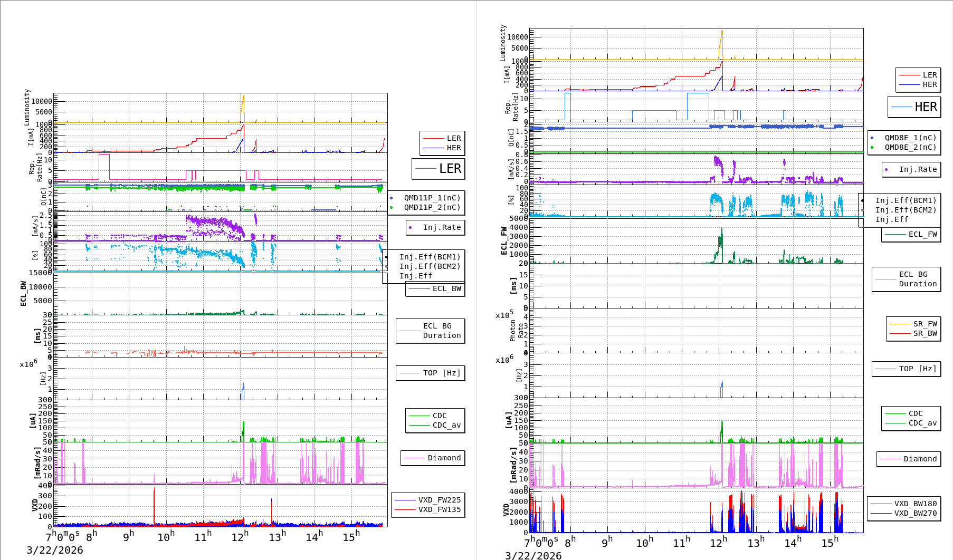The height and width of the screenshot is (560, 953).
Task: Click the large HER title box in right panel
Action: coord(914,107)
